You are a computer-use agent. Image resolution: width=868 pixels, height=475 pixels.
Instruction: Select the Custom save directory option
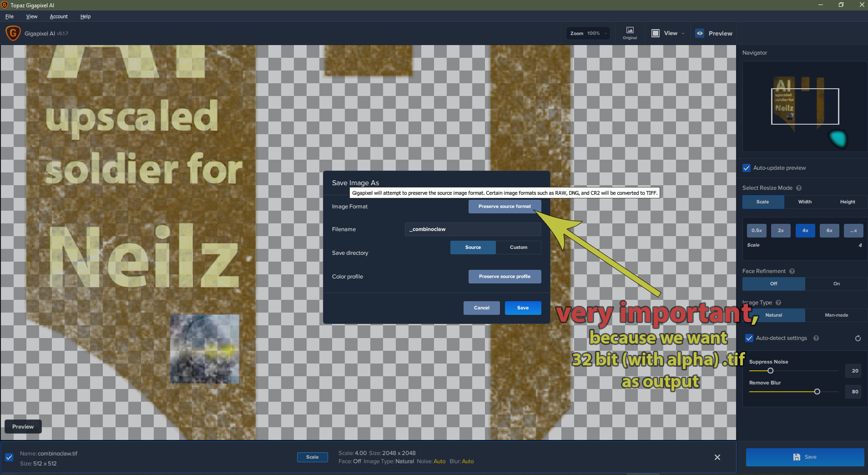(518, 248)
